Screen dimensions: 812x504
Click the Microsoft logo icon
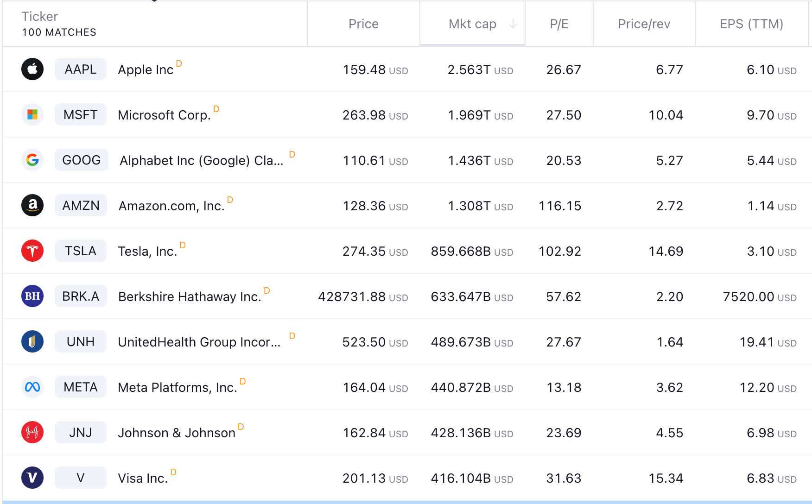pos(32,114)
